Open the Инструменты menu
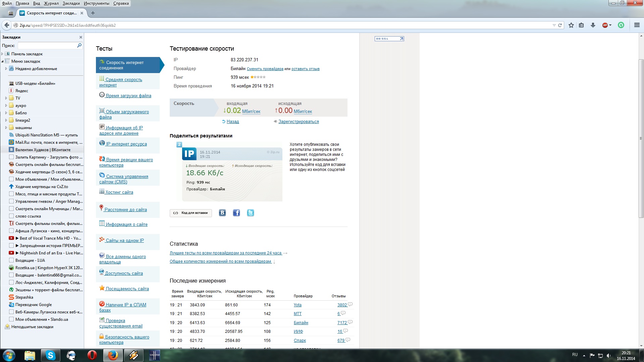 pyautogui.click(x=96, y=3)
